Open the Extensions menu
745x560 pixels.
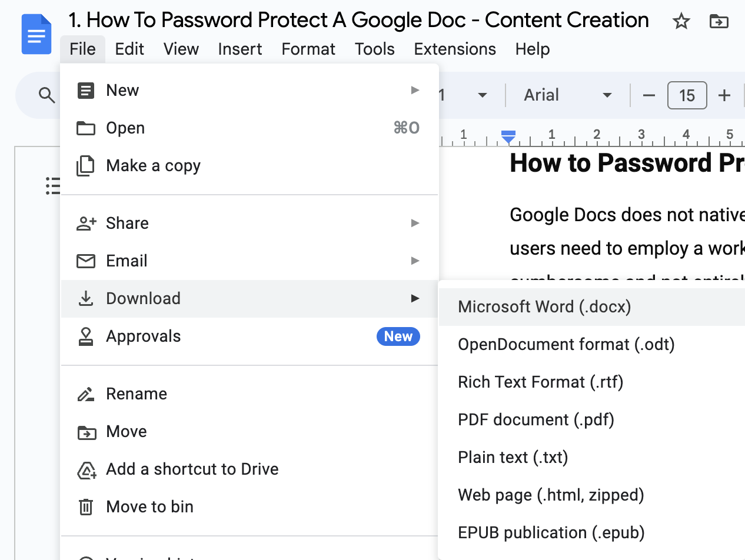(455, 49)
